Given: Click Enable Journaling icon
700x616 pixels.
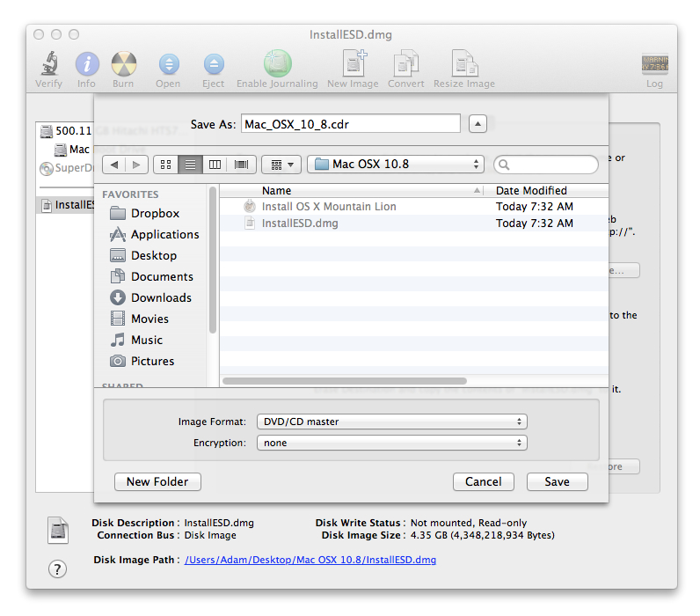Looking at the screenshot, I should 277,63.
